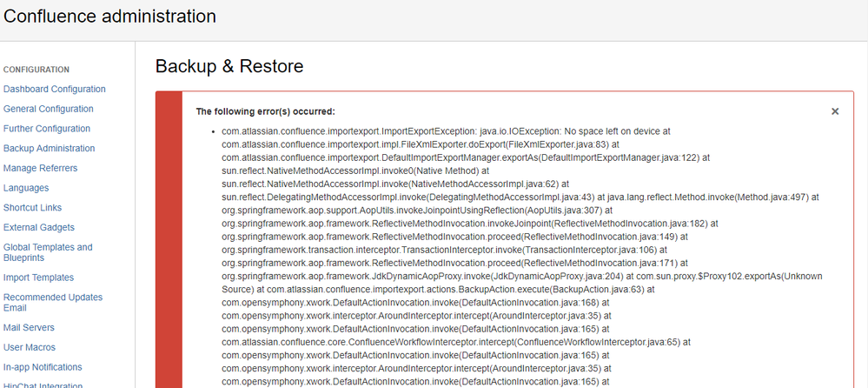
Task: Select Manage Referrers link
Action: (41, 168)
